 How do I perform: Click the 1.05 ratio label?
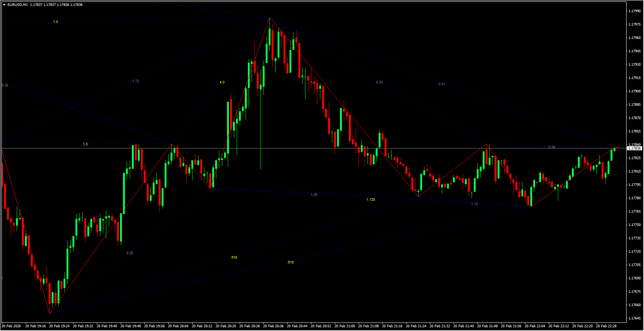pyautogui.click(x=314, y=195)
